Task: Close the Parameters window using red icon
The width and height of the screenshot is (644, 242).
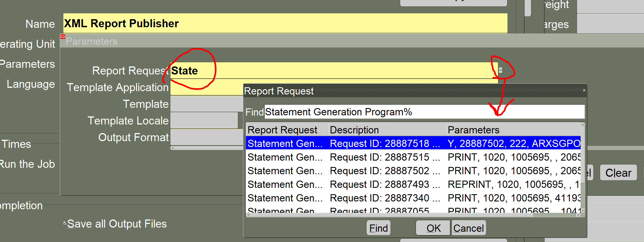Action: [63, 36]
